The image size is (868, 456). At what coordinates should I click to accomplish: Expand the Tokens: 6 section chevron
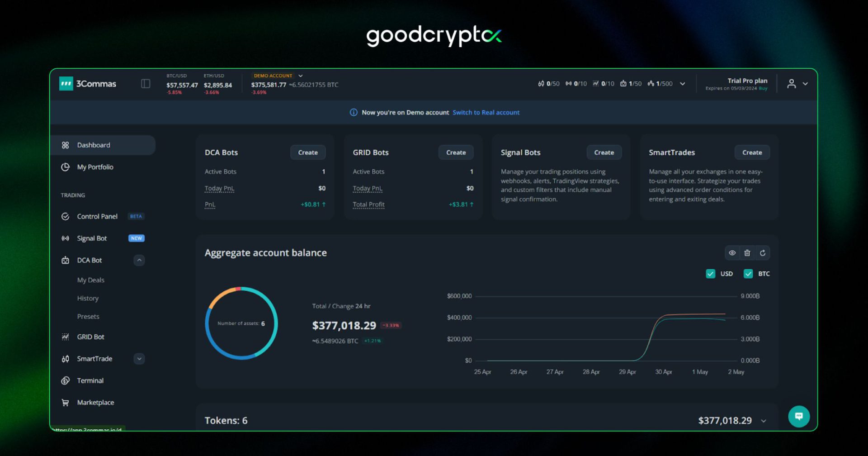(764, 421)
